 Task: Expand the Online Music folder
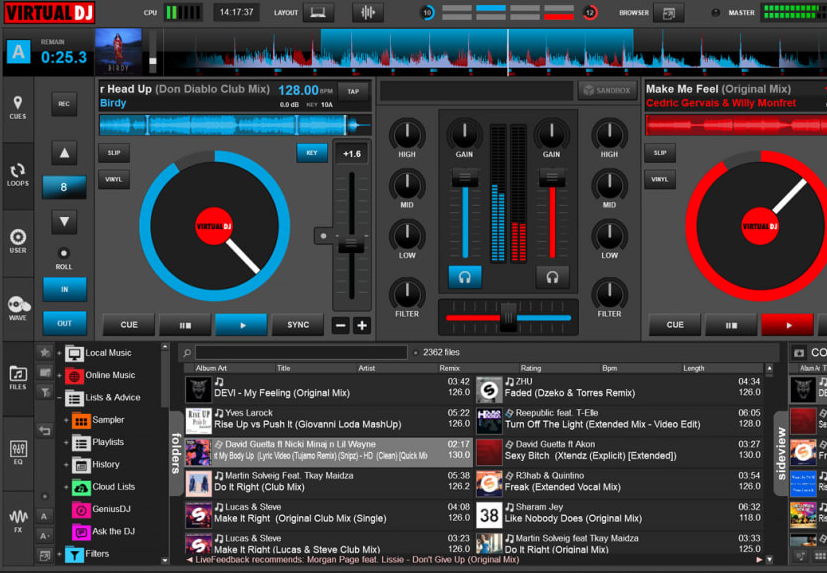tap(59, 375)
